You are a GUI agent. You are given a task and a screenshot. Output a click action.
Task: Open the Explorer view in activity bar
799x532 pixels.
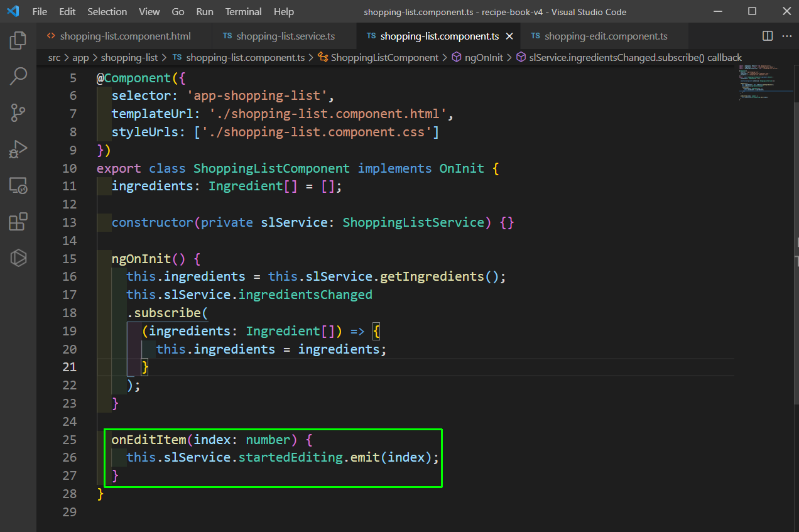pos(18,41)
